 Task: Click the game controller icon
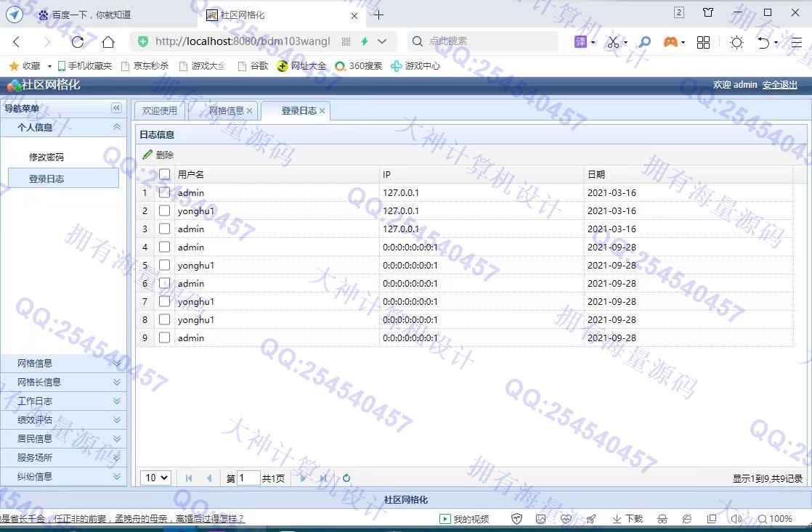pyautogui.click(x=670, y=42)
